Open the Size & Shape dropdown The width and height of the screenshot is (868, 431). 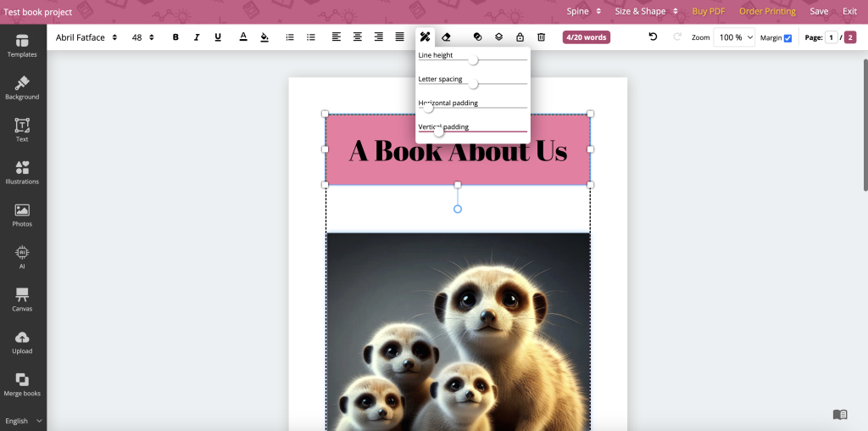(x=646, y=11)
